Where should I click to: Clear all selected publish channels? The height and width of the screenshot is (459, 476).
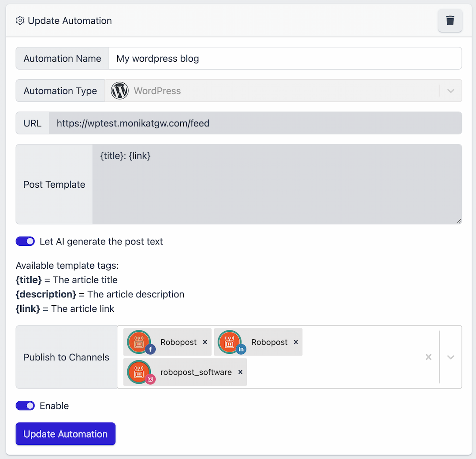[428, 357]
